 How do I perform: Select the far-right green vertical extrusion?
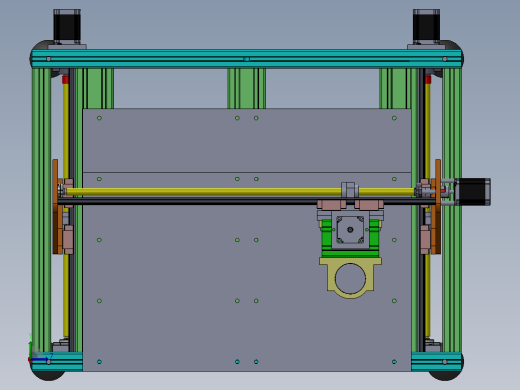(452, 210)
